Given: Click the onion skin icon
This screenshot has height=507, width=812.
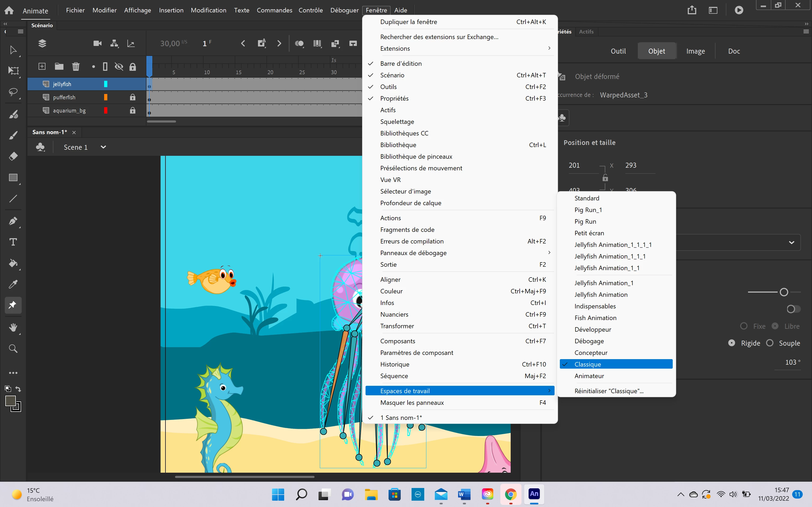Looking at the screenshot, I should [x=299, y=44].
